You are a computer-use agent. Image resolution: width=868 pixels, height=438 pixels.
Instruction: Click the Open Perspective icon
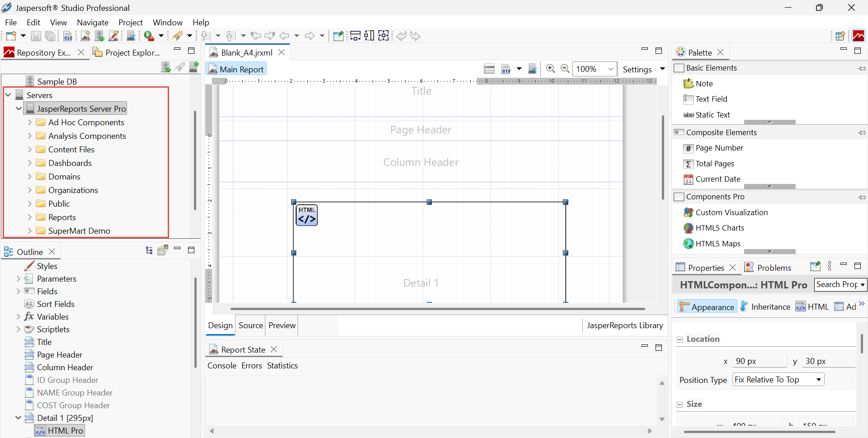click(x=840, y=36)
